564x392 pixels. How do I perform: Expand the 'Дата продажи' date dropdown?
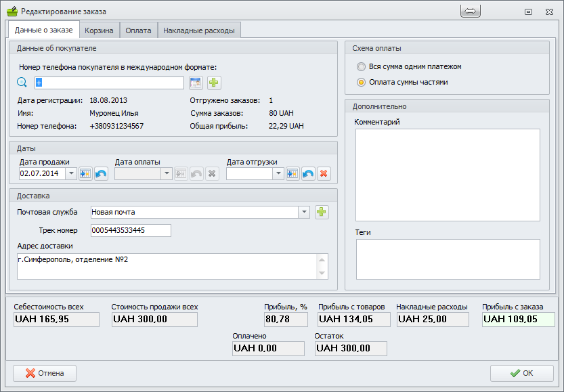pos(71,174)
